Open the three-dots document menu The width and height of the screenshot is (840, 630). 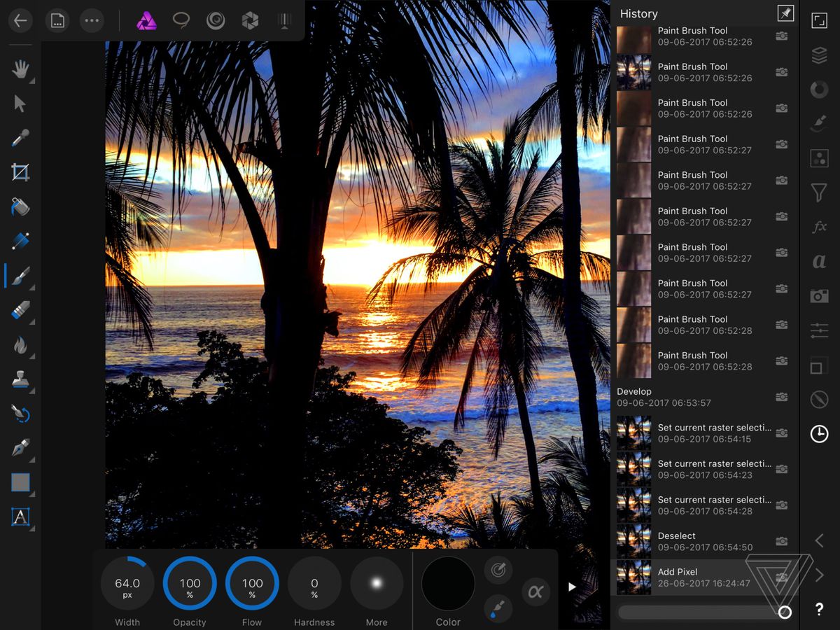(x=92, y=21)
